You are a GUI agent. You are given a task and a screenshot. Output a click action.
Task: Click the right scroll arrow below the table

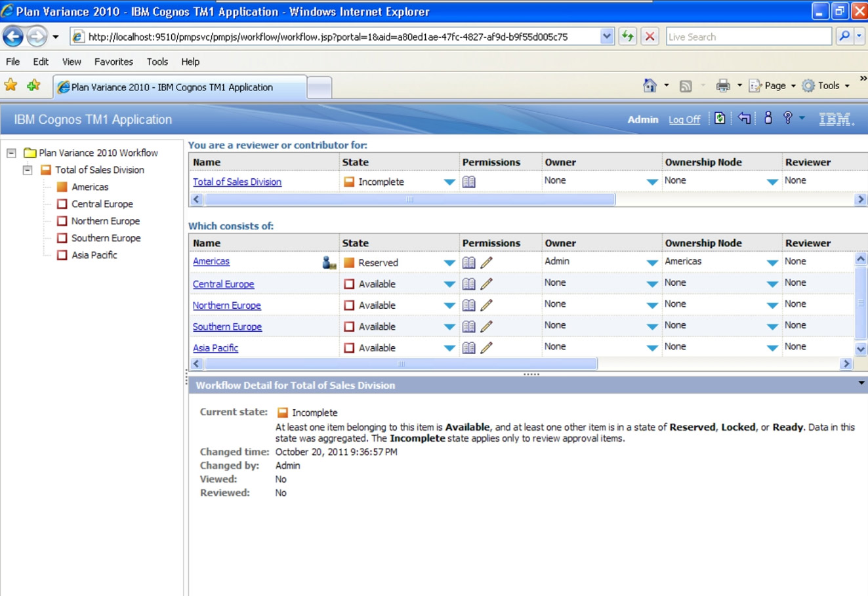pos(847,363)
